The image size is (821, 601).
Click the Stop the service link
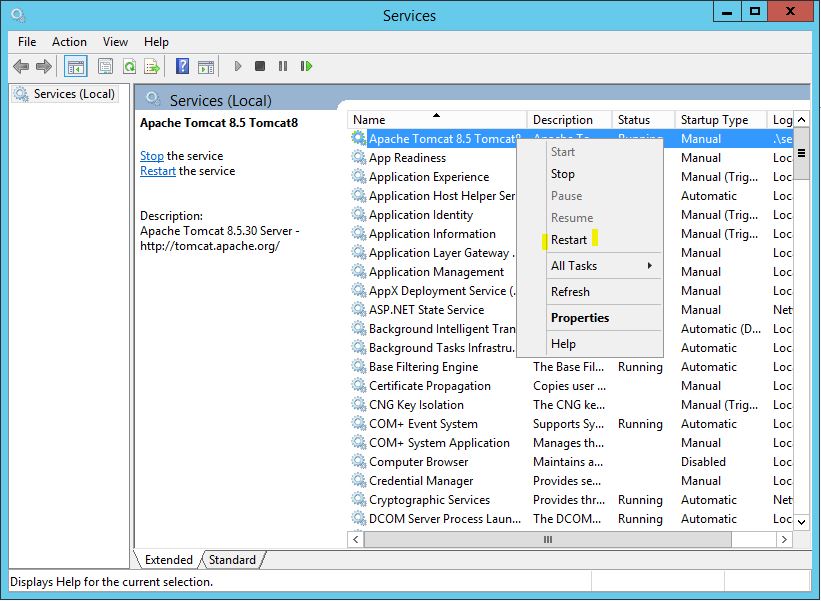coord(152,156)
